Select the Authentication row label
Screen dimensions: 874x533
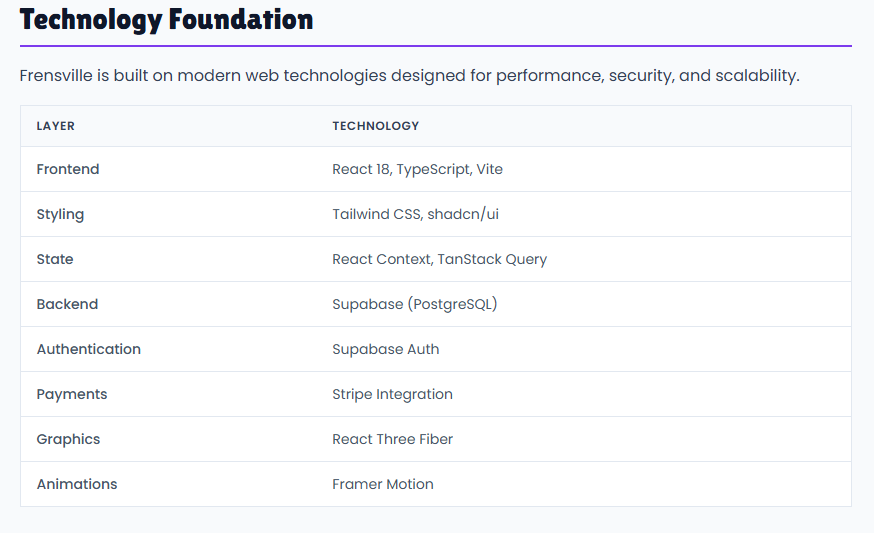point(89,350)
